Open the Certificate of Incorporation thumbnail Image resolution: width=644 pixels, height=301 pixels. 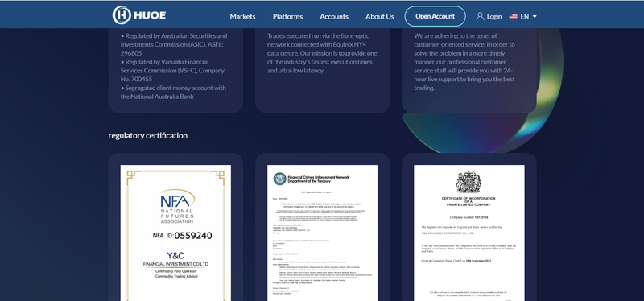tap(469, 233)
